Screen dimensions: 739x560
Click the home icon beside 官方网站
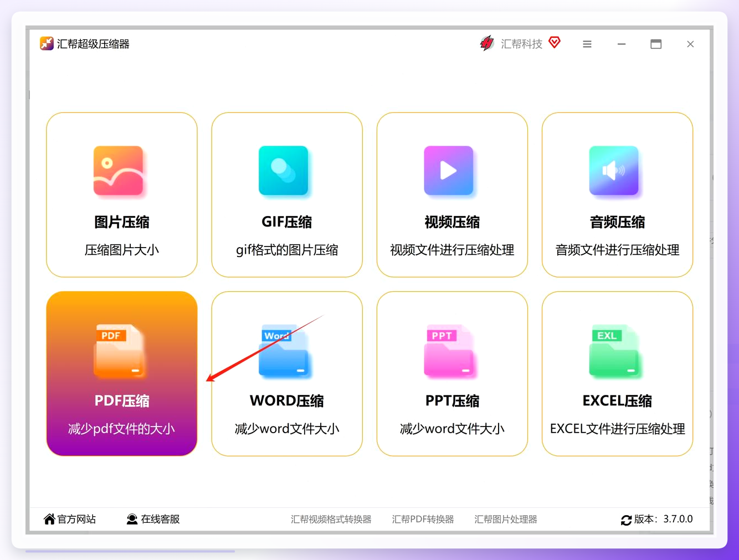[49, 519]
